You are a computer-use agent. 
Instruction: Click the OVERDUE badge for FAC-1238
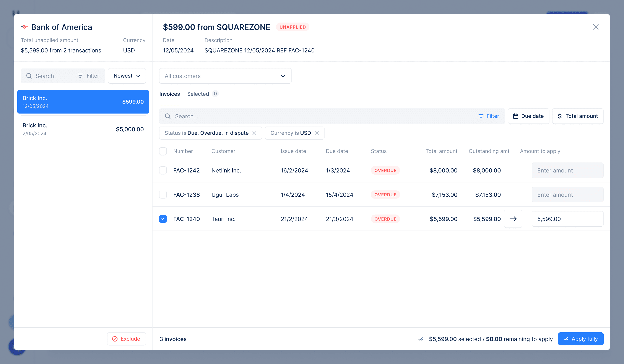pos(385,195)
